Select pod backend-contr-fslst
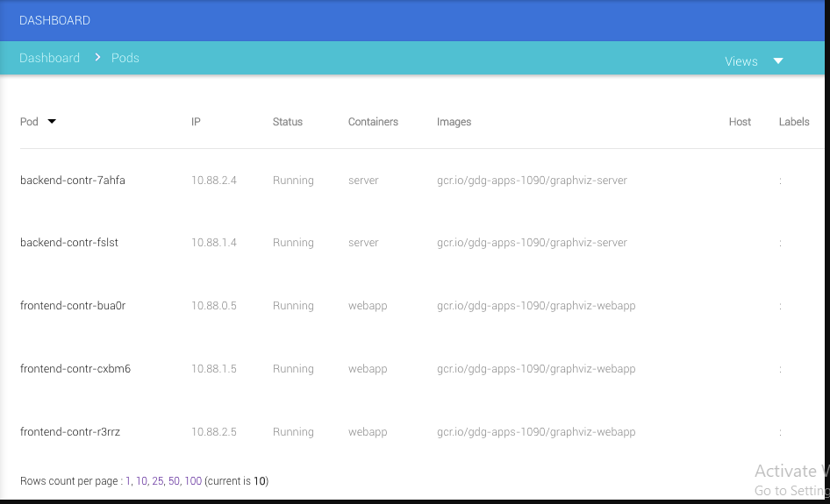This screenshot has height=504, width=830. pyautogui.click(x=68, y=243)
